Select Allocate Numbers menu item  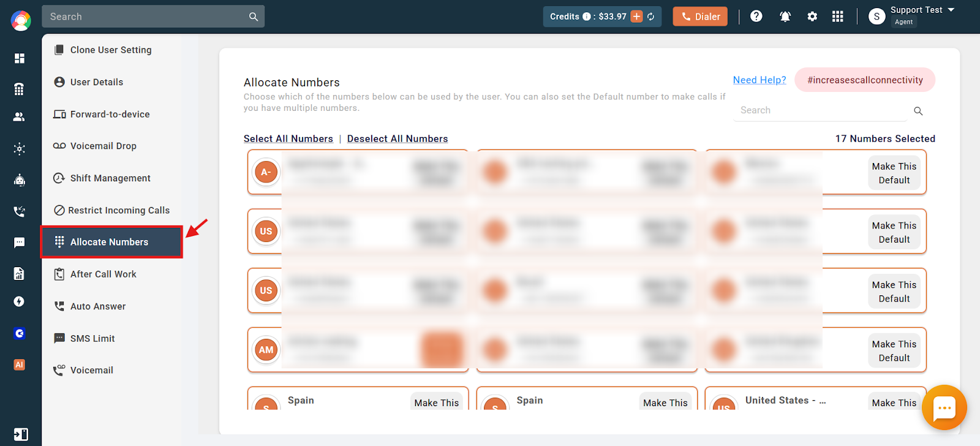pyautogui.click(x=111, y=242)
